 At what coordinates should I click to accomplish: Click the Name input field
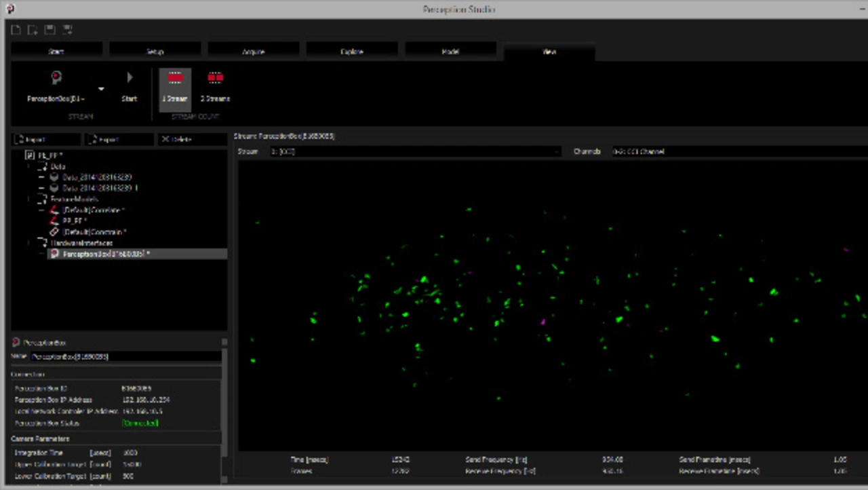click(125, 356)
